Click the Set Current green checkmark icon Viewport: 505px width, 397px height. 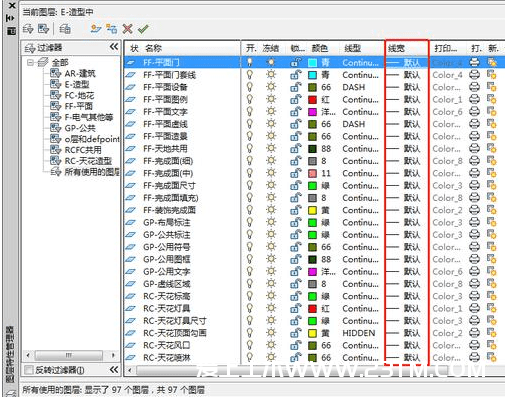(x=143, y=29)
